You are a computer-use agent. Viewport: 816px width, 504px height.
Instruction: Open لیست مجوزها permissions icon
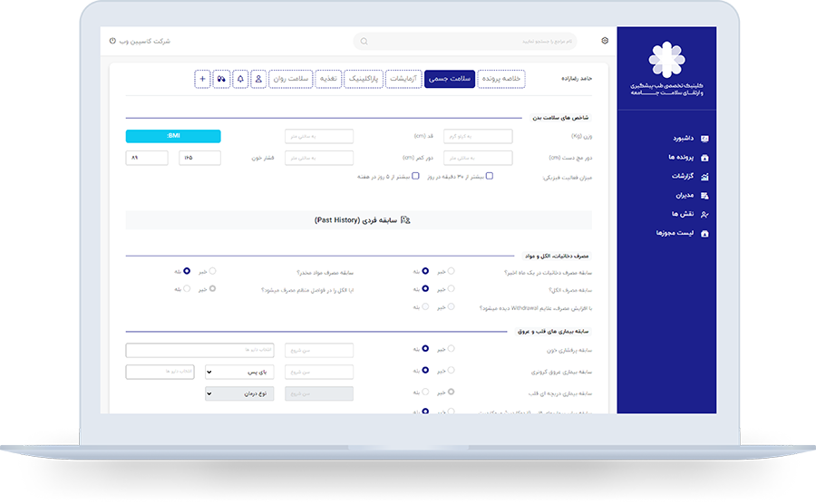click(x=704, y=234)
